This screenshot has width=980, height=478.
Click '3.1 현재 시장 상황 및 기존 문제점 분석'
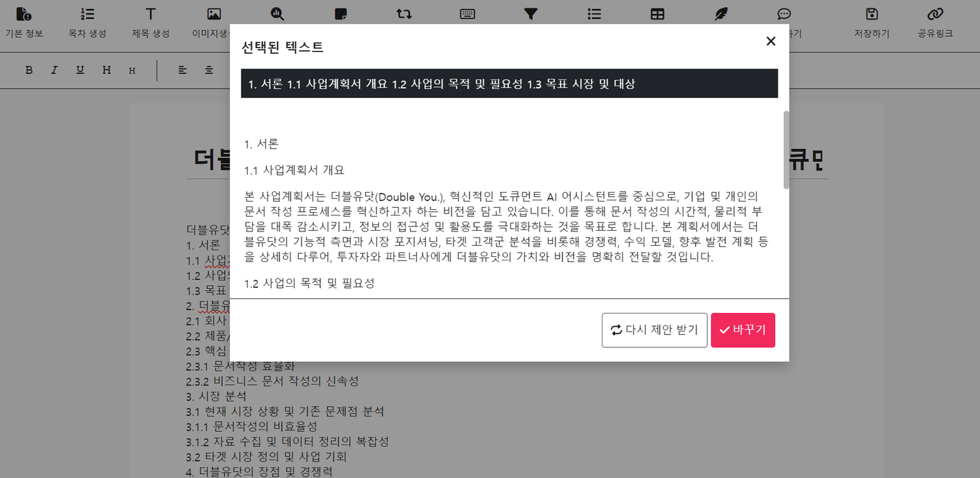(285, 411)
